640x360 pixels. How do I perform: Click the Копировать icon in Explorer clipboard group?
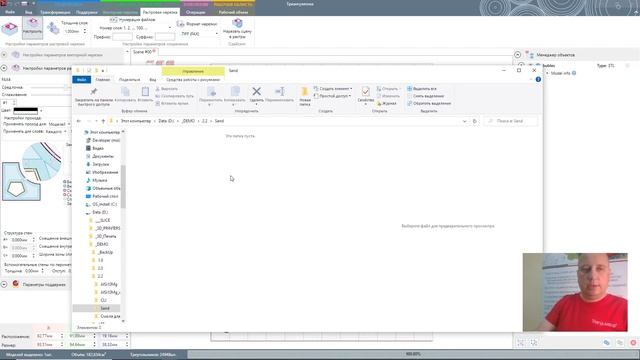tap(125, 92)
